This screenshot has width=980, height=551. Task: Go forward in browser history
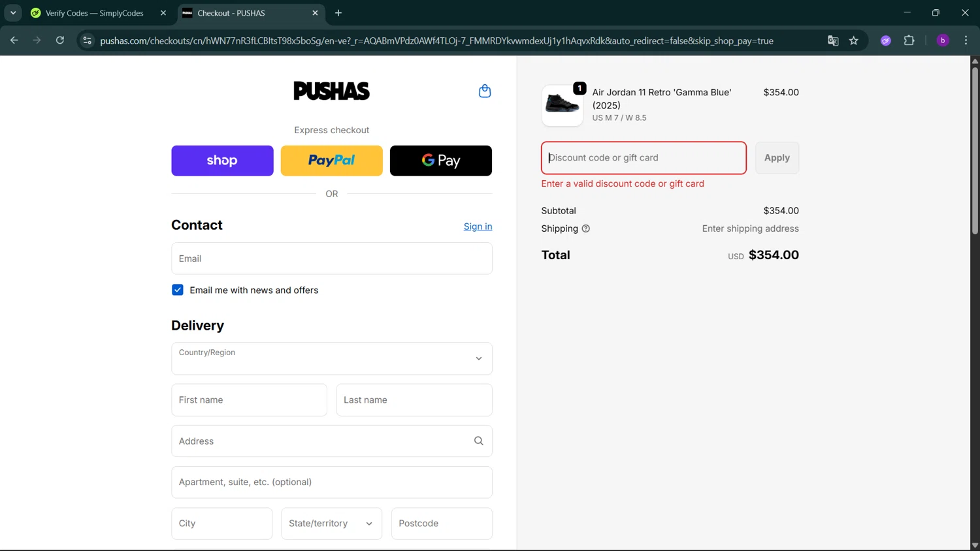pos(37,40)
